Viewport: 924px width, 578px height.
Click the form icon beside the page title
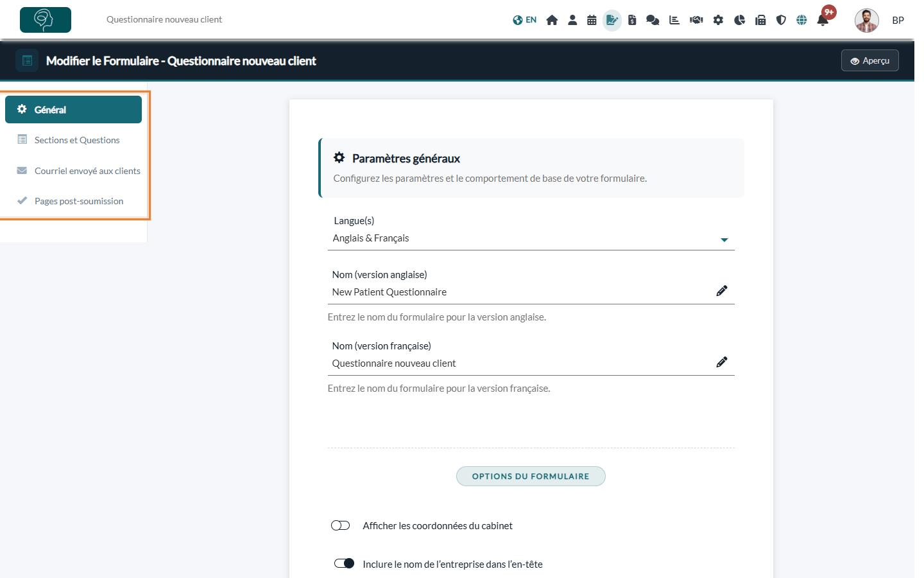(27, 60)
